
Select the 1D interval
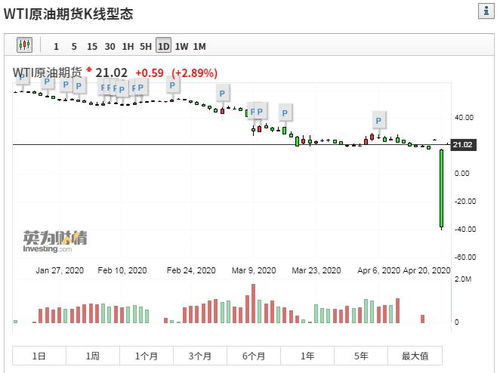click(x=164, y=46)
